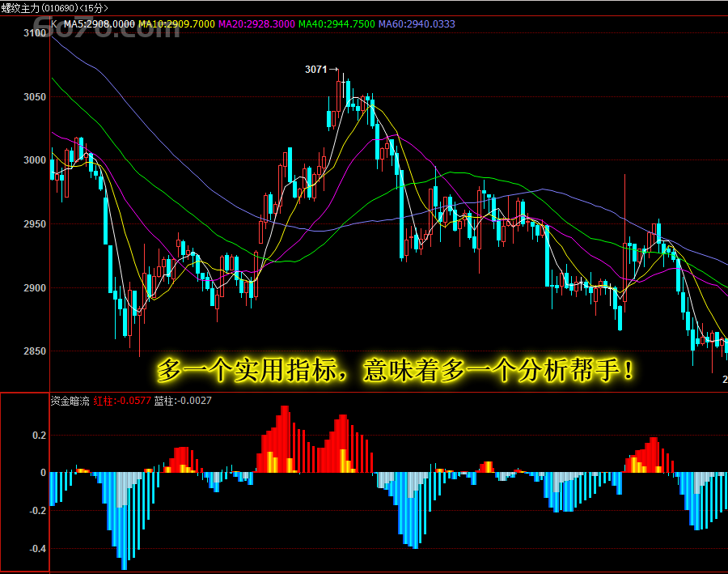Click the 蓝柱:-0.0027 value label
This screenshot has width=728, height=574.
pyautogui.click(x=183, y=401)
